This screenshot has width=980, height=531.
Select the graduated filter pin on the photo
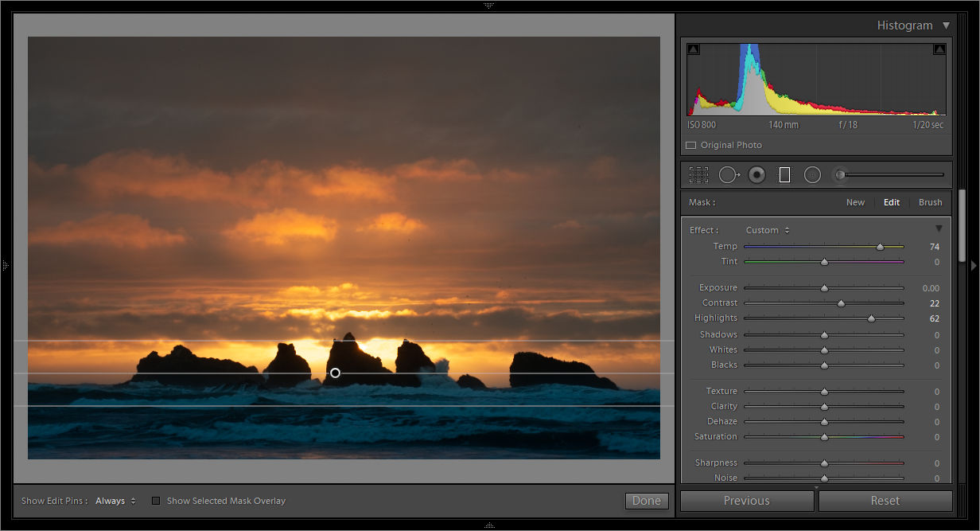[x=335, y=373]
